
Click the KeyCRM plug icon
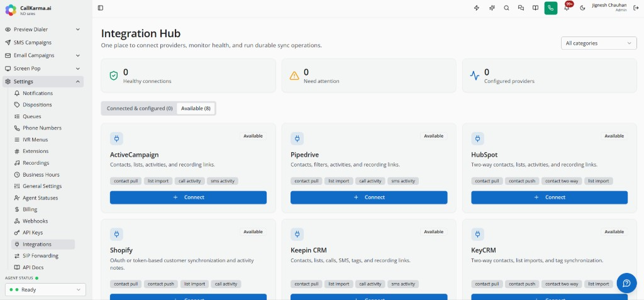[478, 234]
